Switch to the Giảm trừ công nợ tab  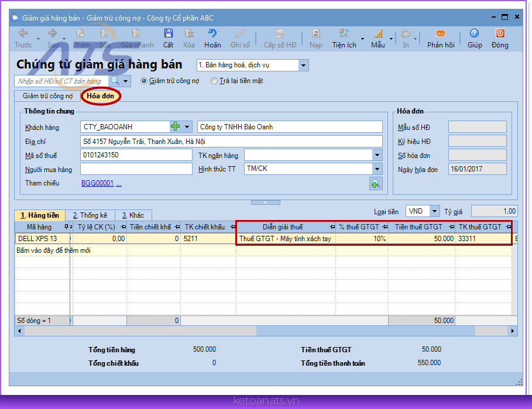tap(47, 96)
